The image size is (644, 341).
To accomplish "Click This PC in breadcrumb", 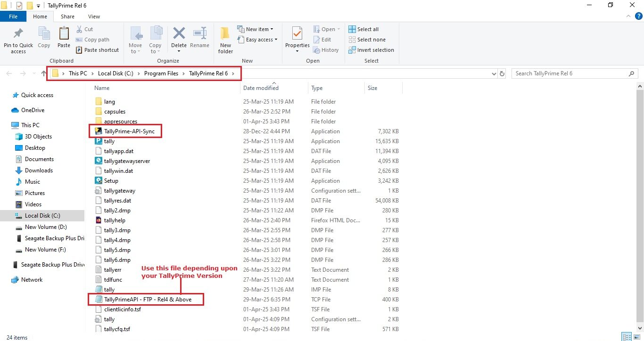I will coord(78,73).
